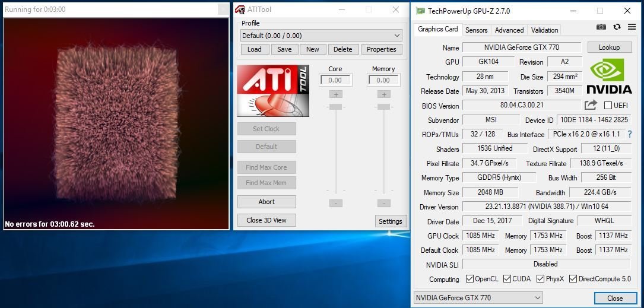
Task: Click the Pixel Fillrate value 34.7 GPixel/s
Action: tap(490, 163)
